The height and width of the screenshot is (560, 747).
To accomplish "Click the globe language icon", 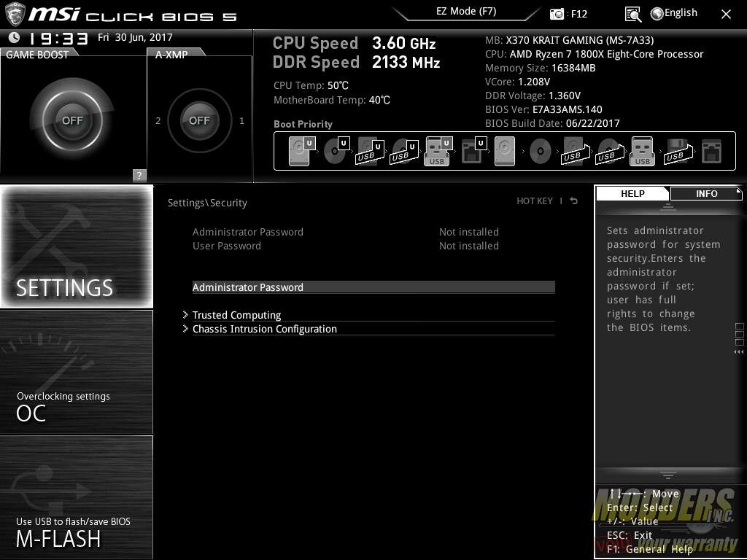I will pyautogui.click(x=657, y=14).
